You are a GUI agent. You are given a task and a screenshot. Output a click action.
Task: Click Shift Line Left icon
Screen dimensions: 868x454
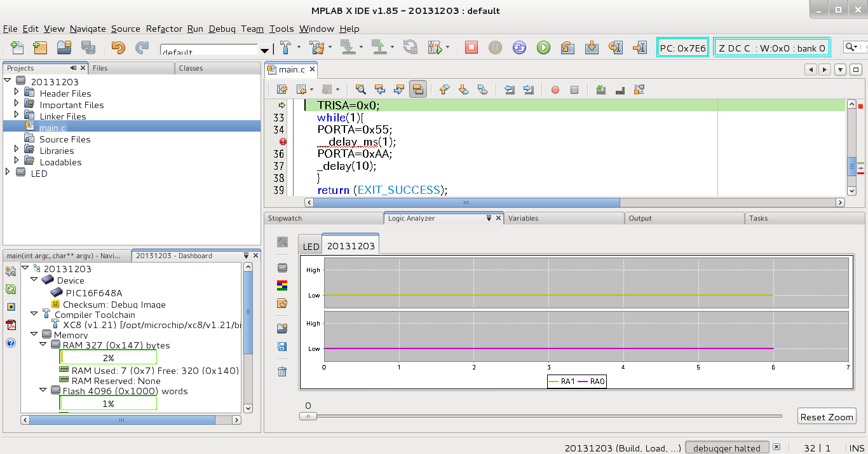click(509, 90)
